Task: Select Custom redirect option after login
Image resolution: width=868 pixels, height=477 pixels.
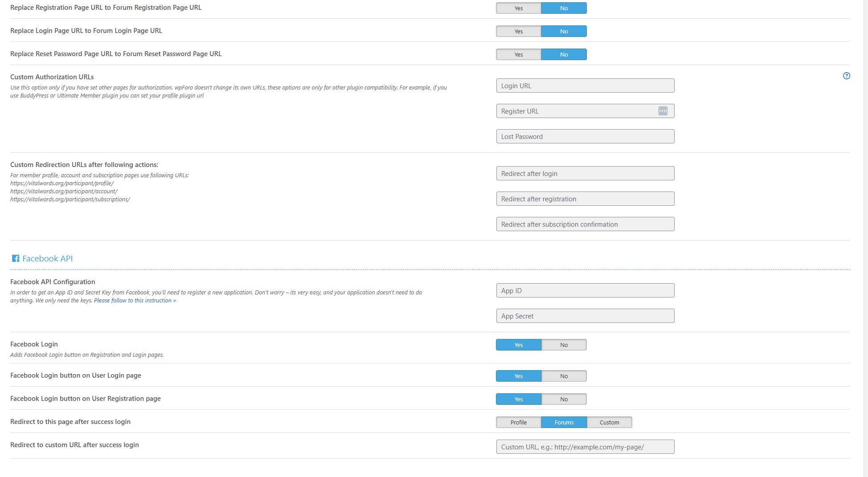Action: click(609, 422)
